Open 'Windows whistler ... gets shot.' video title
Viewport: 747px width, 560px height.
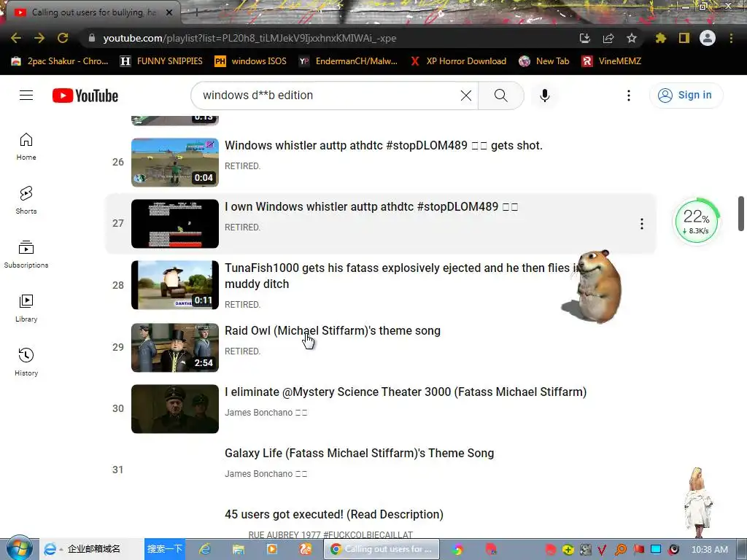coord(384,145)
